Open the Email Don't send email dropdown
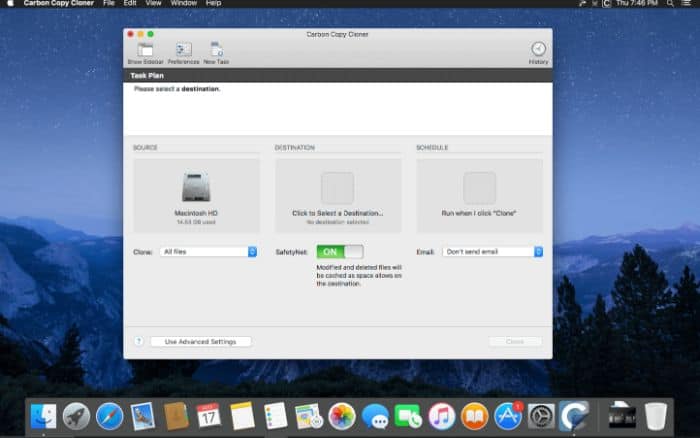700x438 pixels. 493,252
